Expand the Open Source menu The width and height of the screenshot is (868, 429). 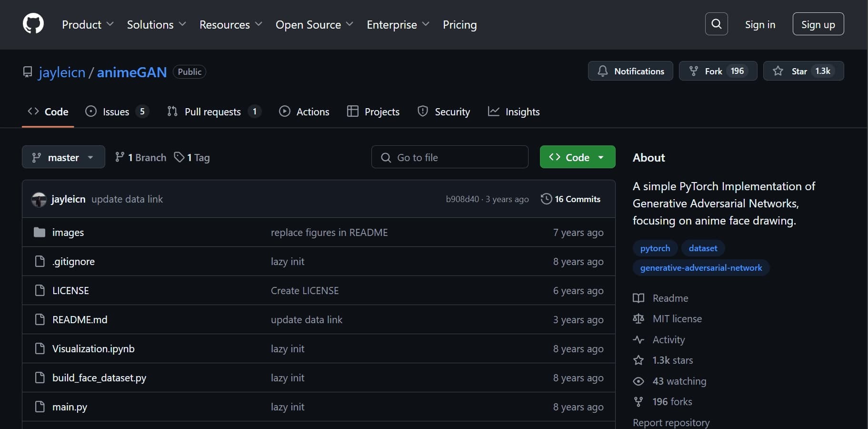point(314,24)
